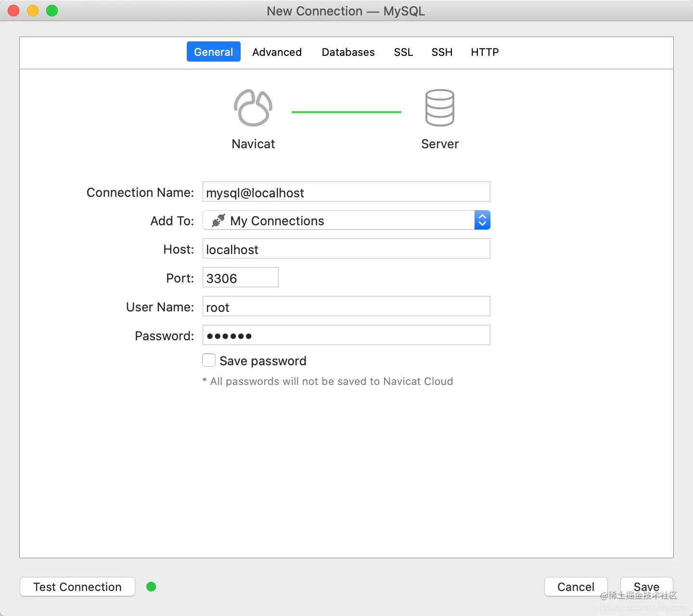Screen dimensions: 693x616
Task: Switch to the Advanced tab
Action: (277, 52)
